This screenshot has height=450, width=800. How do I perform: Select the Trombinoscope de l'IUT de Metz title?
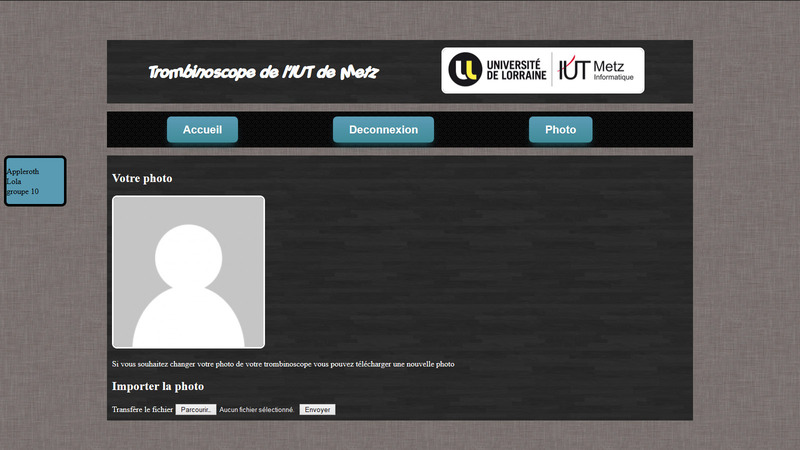click(x=263, y=73)
